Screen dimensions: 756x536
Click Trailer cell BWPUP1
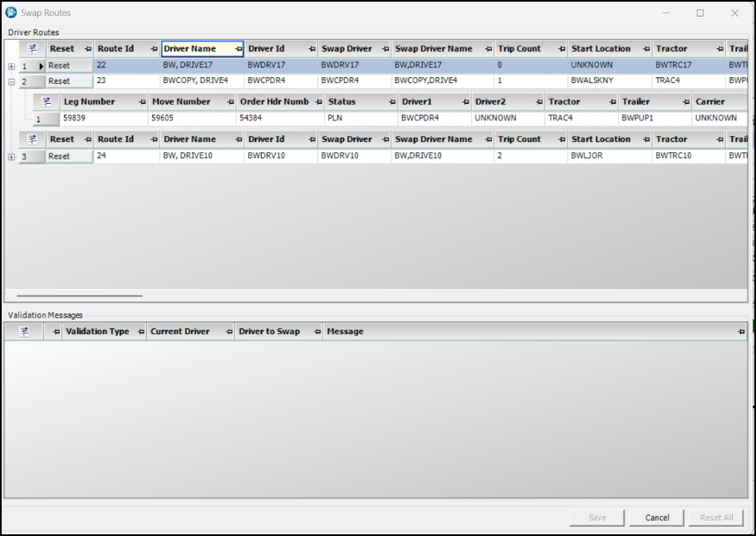[x=655, y=118]
